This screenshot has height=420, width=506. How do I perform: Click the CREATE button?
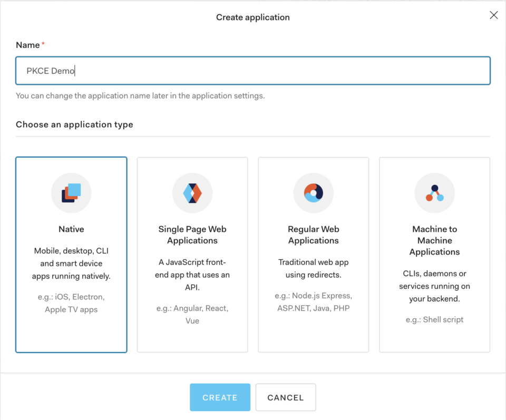(x=220, y=397)
